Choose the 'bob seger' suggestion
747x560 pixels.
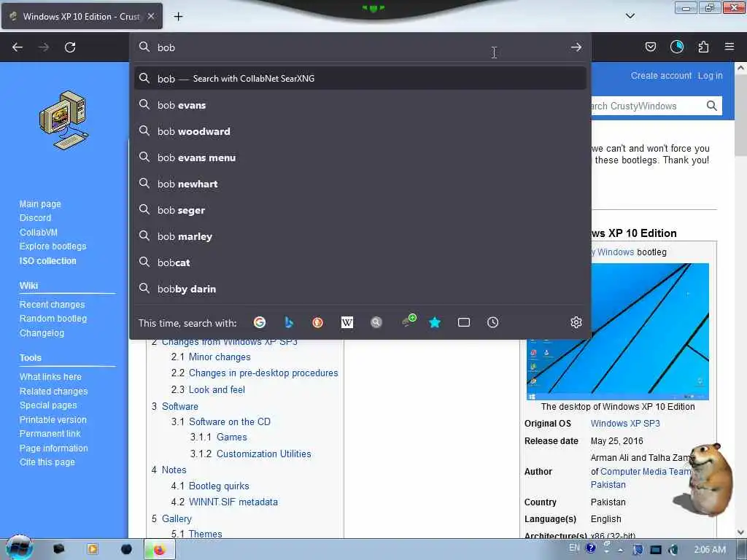(360, 210)
